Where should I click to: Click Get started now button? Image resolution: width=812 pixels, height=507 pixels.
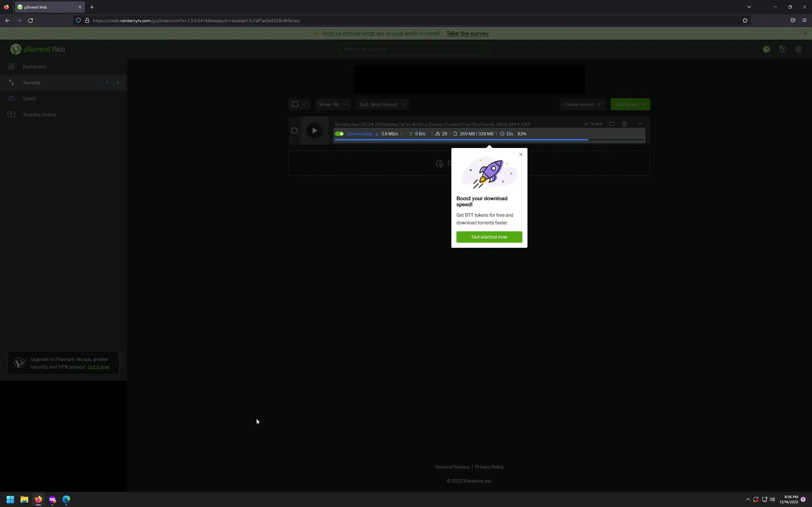point(489,237)
